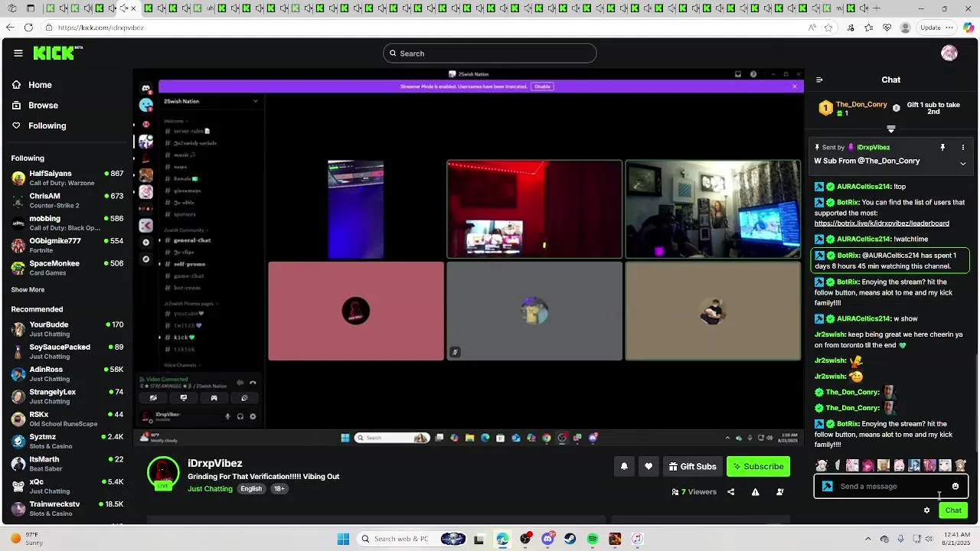This screenshot has width=980, height=551.
Task: Open mobbing channel in following list
Action: [x=67, y=223]
